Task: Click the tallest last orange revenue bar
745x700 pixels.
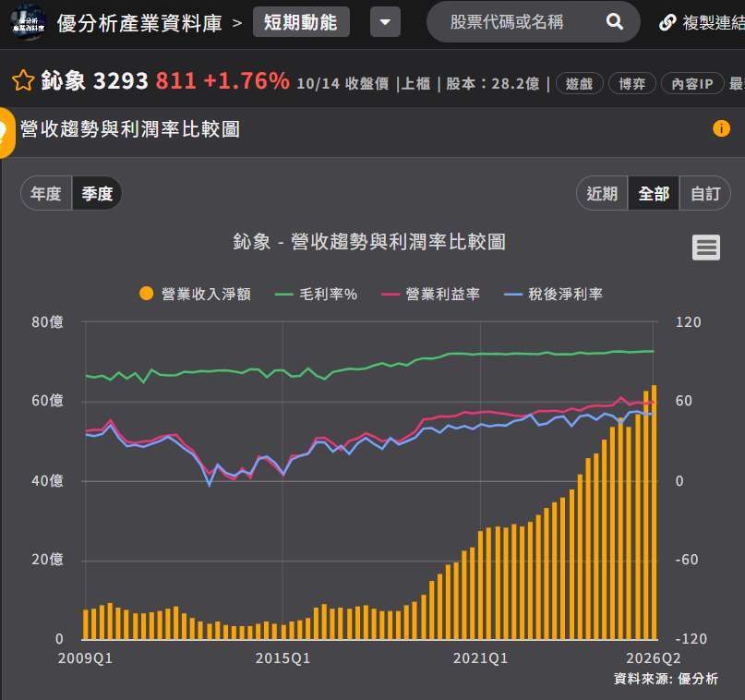Action: coord(655,513)
